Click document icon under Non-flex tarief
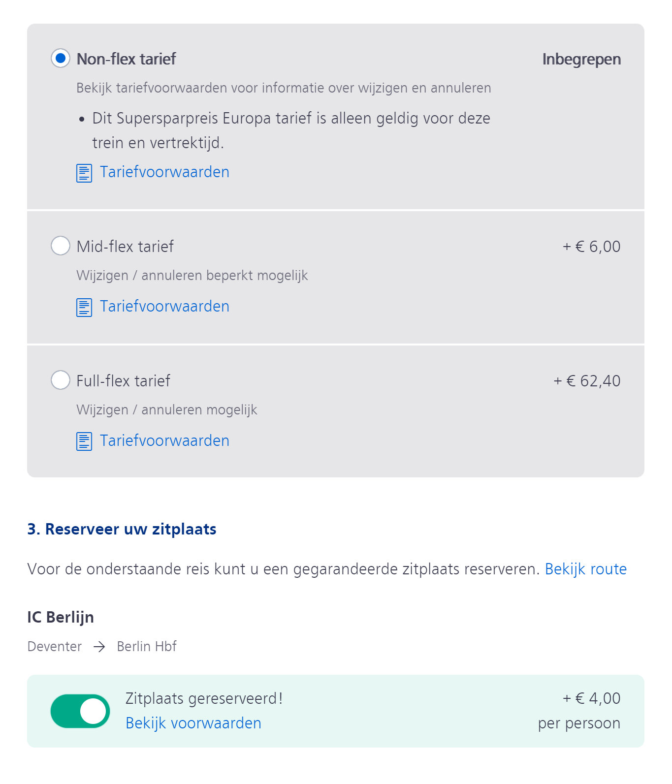672x784 pixels. (x=84, y=173)
